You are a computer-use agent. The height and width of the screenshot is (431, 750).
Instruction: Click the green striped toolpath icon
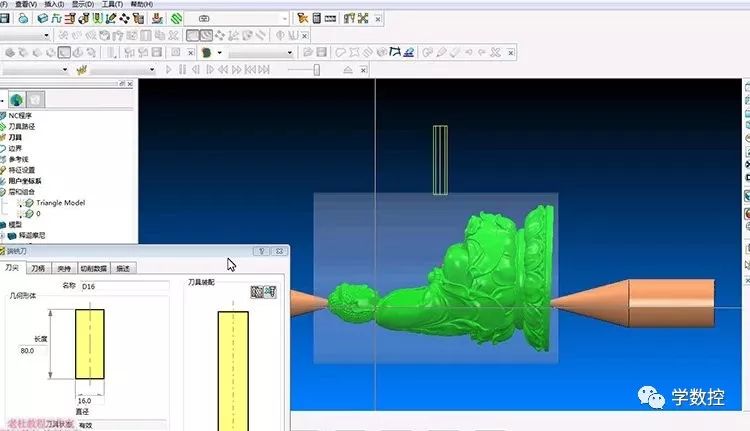tap(176, 18)
